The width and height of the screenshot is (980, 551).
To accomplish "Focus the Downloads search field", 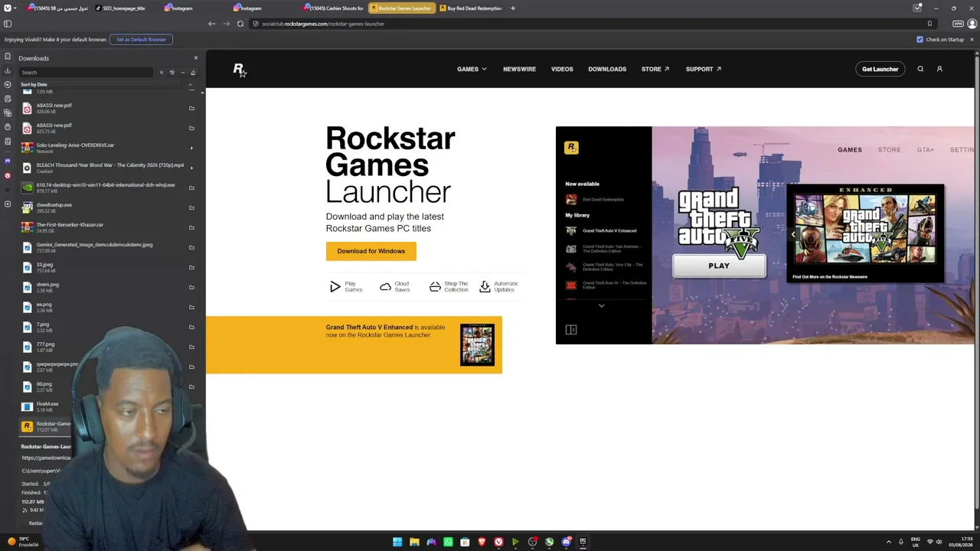I will tap(87, 73).
